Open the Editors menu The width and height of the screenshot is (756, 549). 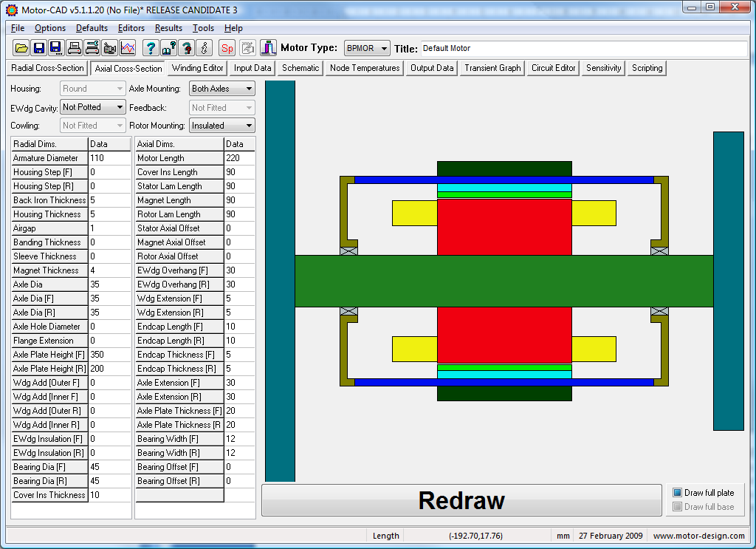click(x=131, y=28)
